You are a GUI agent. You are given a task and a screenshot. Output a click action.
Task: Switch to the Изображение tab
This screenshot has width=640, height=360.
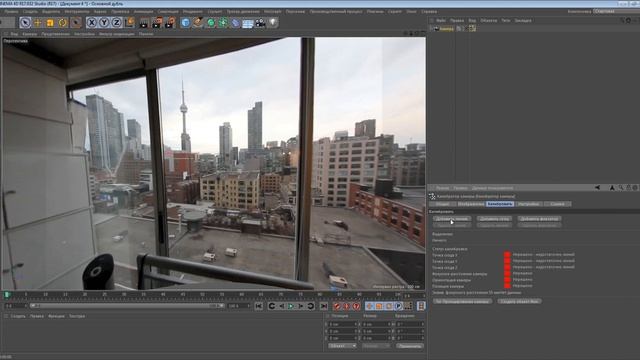tap(471, 204)
